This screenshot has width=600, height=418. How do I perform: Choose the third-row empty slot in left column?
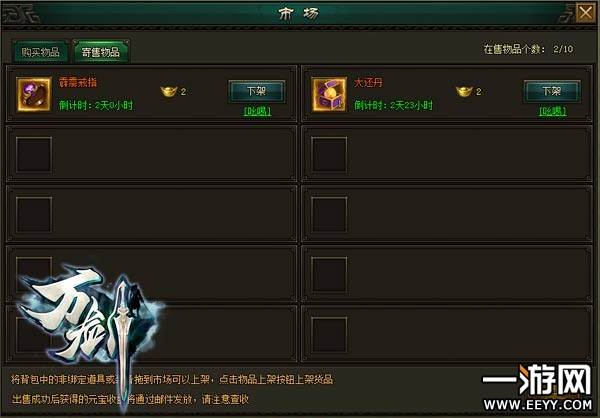[34, 214]
